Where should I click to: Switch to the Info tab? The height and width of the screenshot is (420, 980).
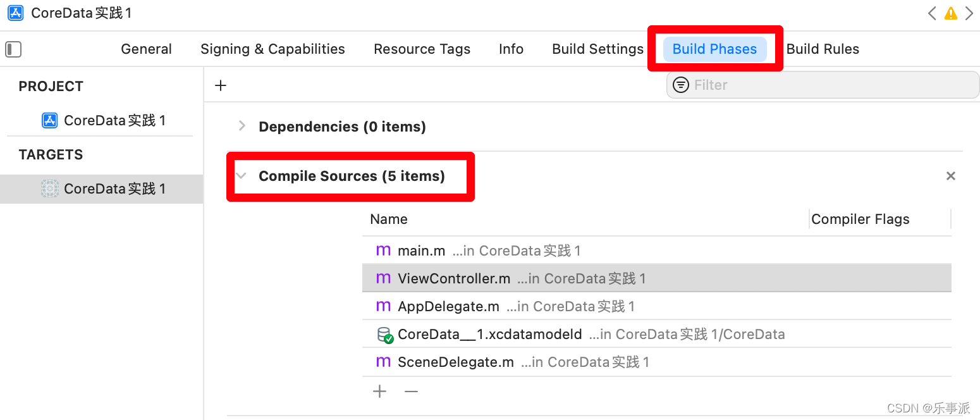tap(511, 49)
